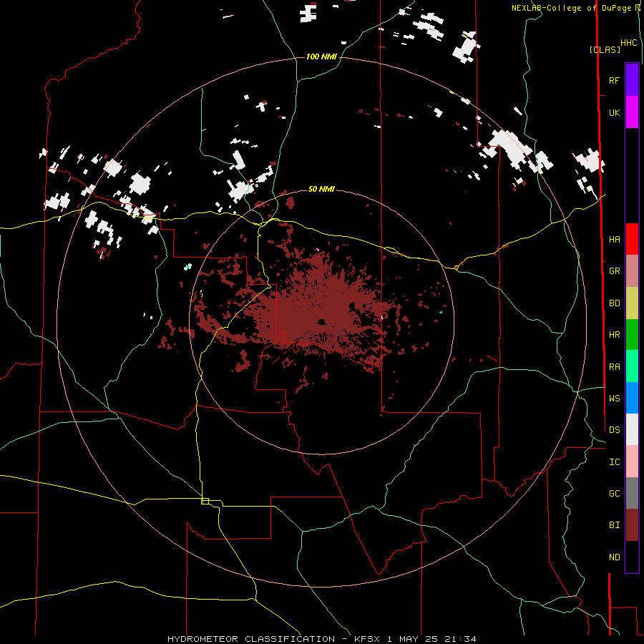The image size is (644, 644).
Task: Click the RF purple legend swatch
Action: [632, 80]
